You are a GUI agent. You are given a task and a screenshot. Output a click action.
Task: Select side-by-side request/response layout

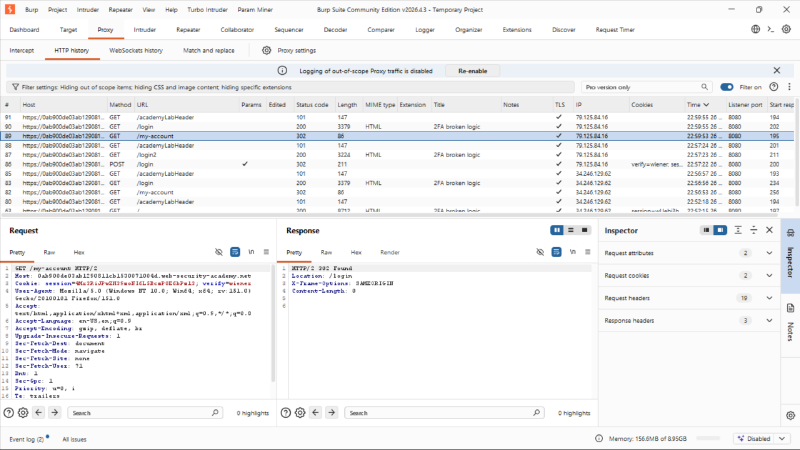(x=557, y=231)
